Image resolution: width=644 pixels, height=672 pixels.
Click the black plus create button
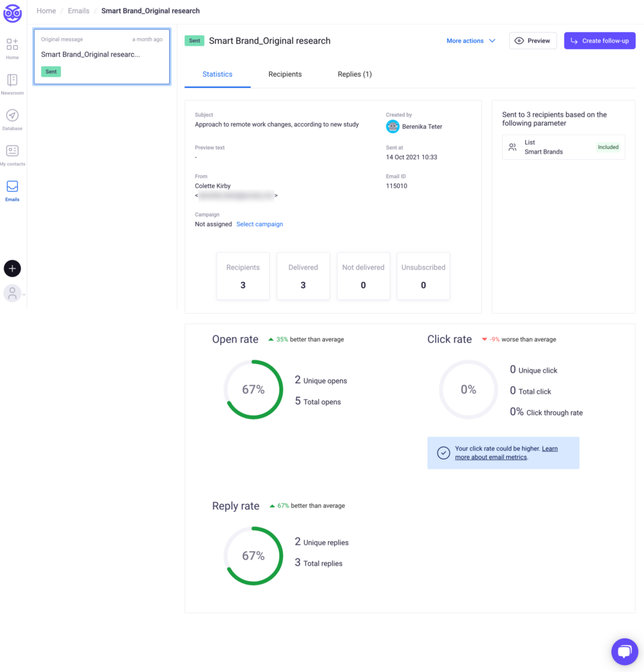(12, 268)
